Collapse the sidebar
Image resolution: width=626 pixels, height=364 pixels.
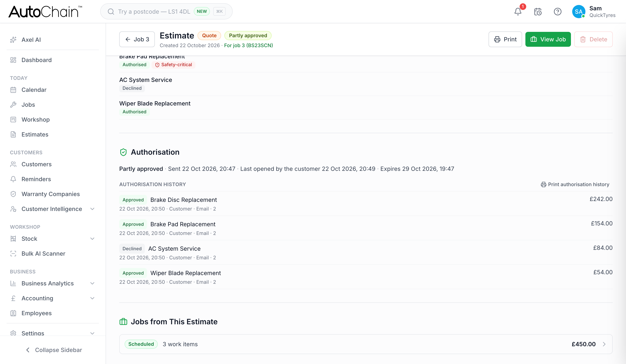coord(54,350)
